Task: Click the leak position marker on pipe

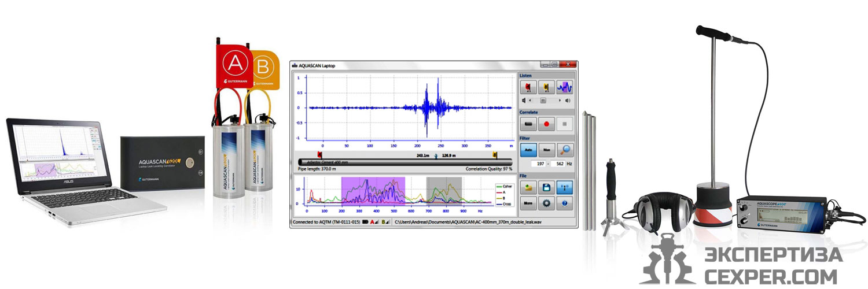Action: [436, 155]
